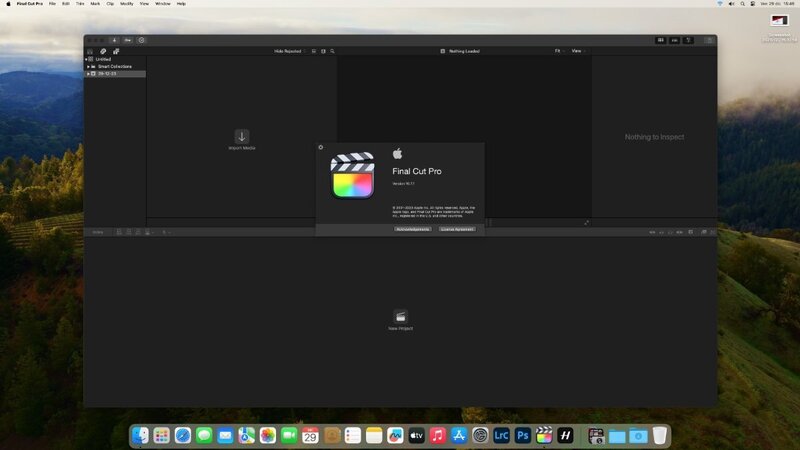Open Mail from the Dock
Image resolution: width=800 pixels, height=450 pixels.
click(x=225, y=436)
